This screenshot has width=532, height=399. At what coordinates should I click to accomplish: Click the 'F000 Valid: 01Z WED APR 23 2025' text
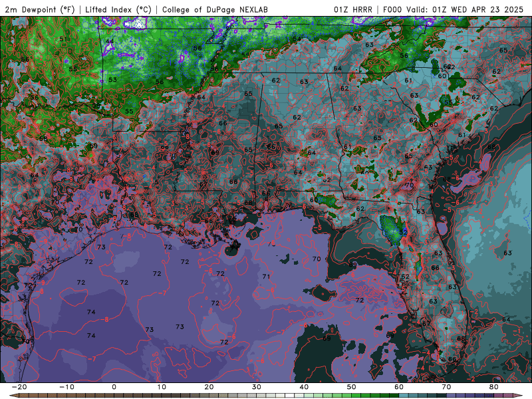[454, 9]
